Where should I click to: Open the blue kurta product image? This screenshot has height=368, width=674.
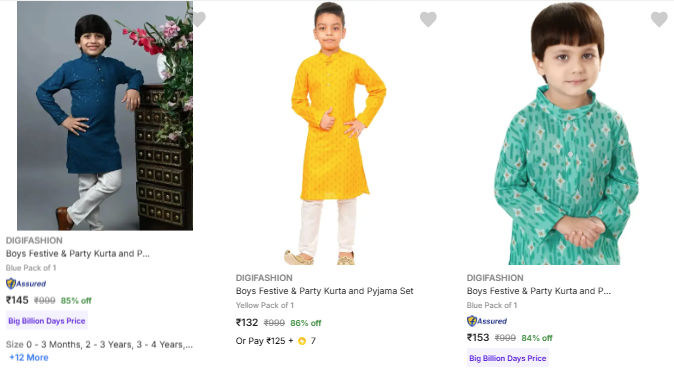(105, 116)
